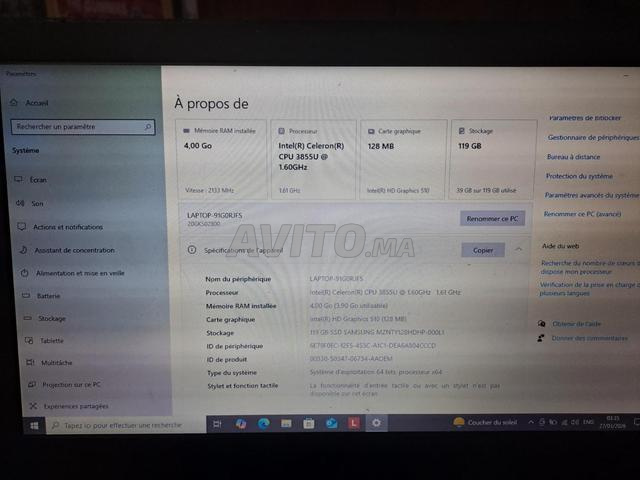Open Stockage in the sidebar
Screen dimensions: 640x480
point(51,318)
